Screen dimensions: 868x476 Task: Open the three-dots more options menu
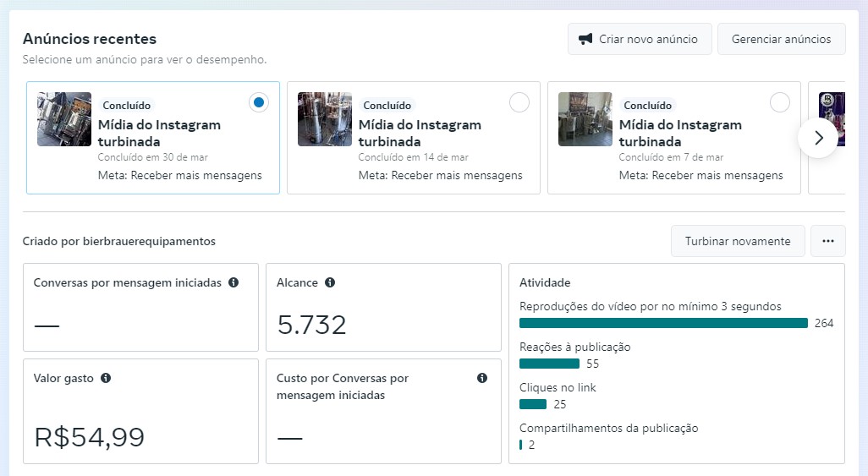[827, 241]
